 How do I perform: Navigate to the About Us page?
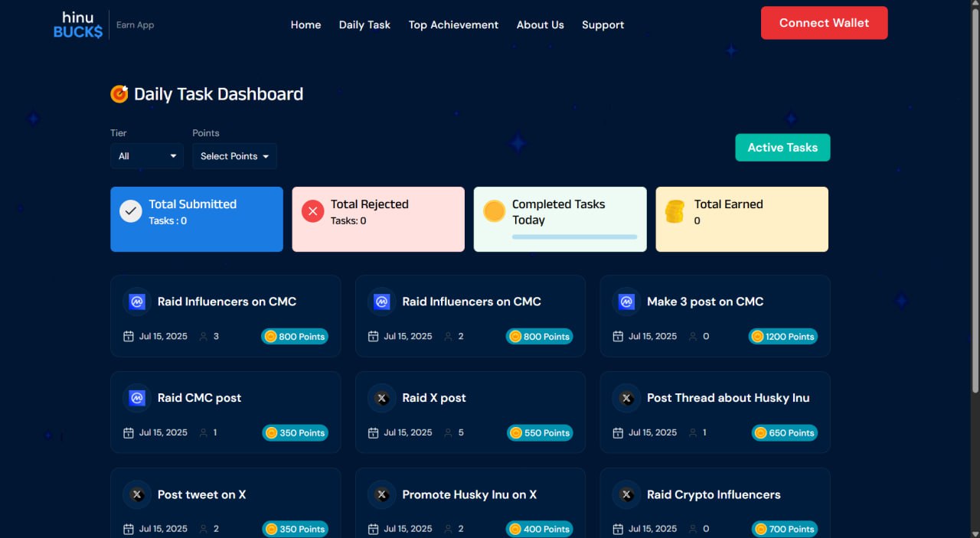[540, 24]
